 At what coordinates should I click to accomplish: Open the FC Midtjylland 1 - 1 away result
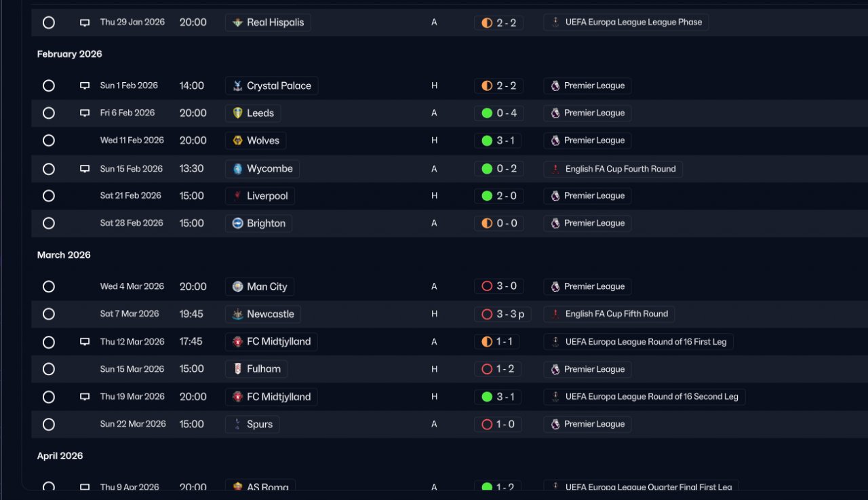click(498, 342)
